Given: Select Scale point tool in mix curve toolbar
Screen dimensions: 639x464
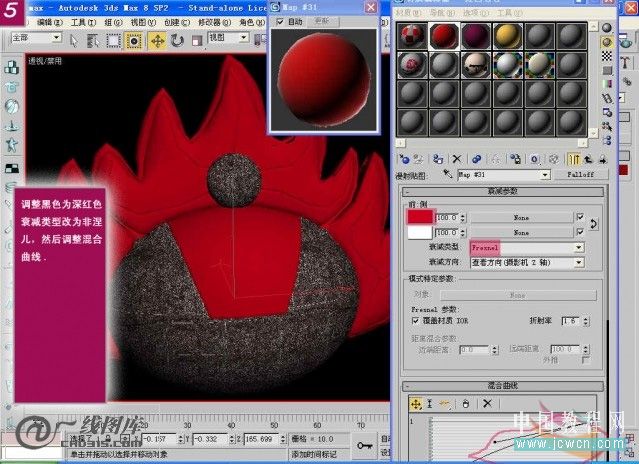Looking at the screenshot, I should coord(430,404).
